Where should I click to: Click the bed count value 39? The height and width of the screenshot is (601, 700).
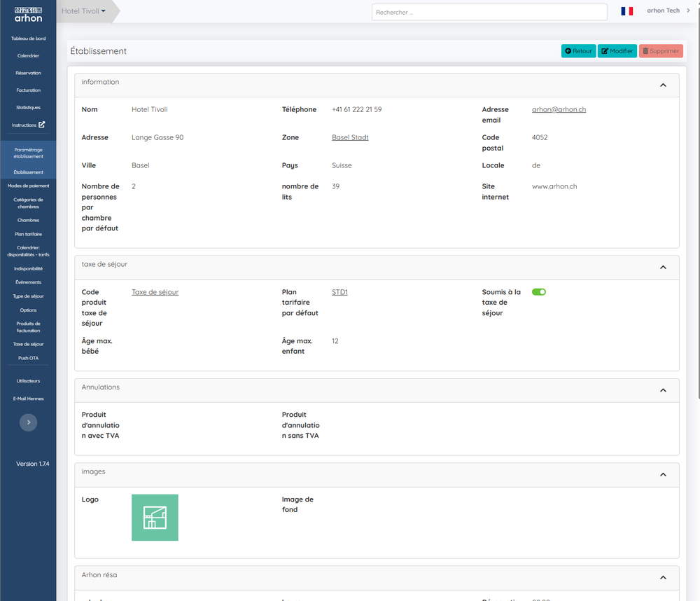[x=335, y=186]
